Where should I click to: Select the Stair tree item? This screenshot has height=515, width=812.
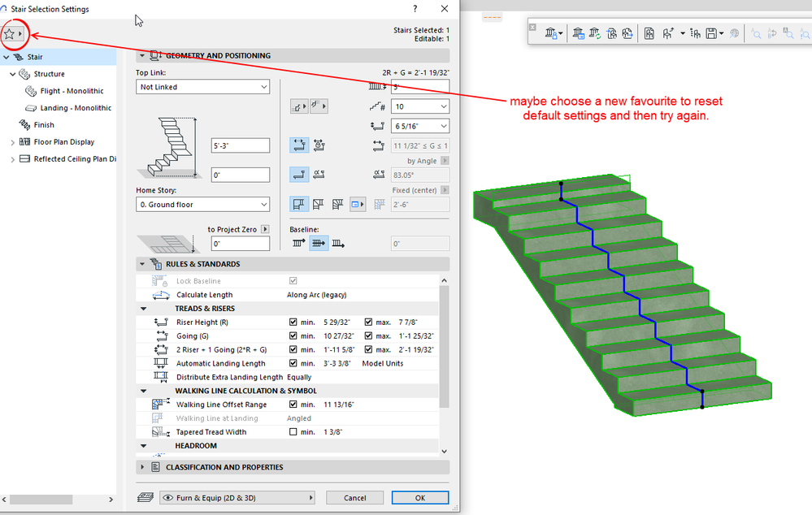pyautogui.click(x=58, y=57)
